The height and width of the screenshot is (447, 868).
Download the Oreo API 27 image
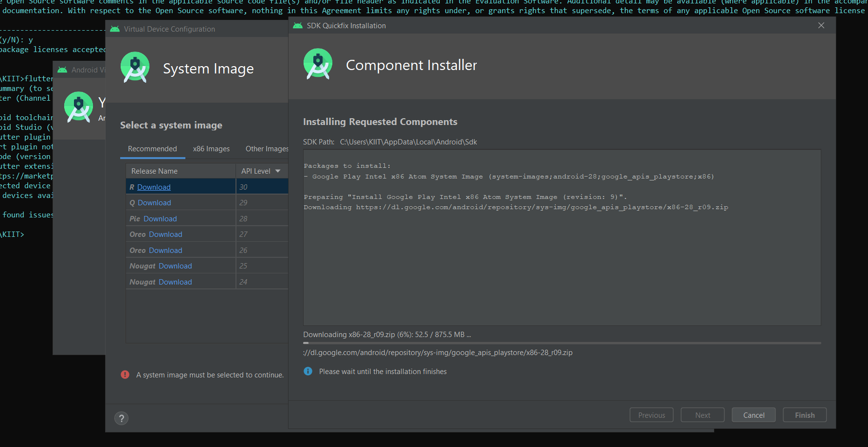click(165, 234)
